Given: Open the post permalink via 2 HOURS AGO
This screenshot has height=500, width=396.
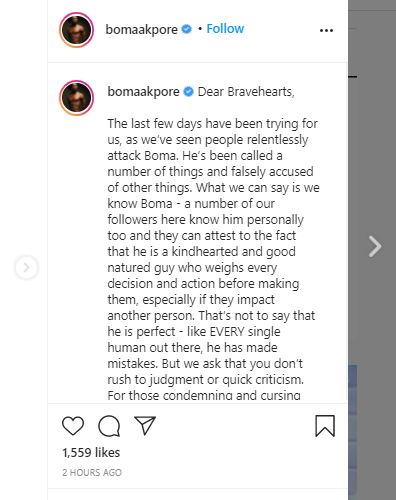Looking at the screenshot, I should [x=92, y=472].
